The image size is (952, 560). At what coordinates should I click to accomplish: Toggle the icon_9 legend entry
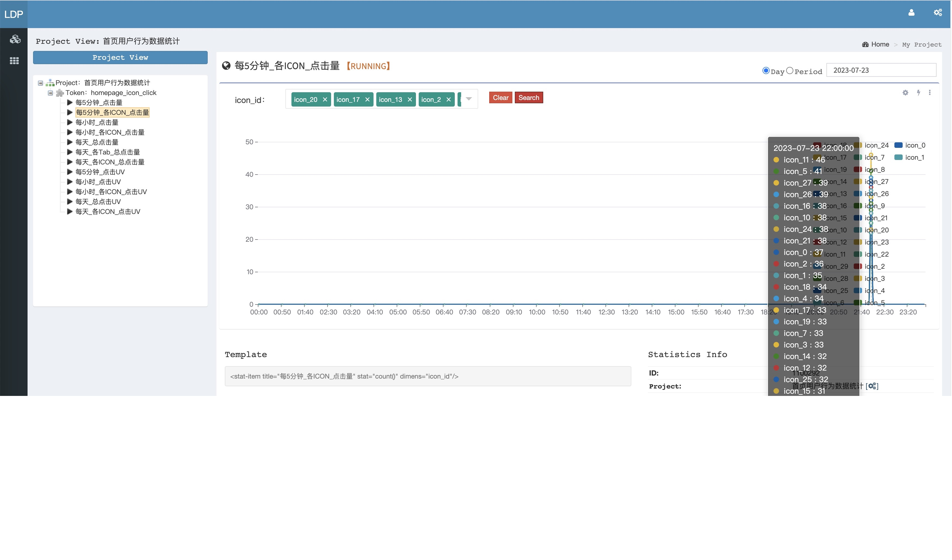tap(869, 206)
